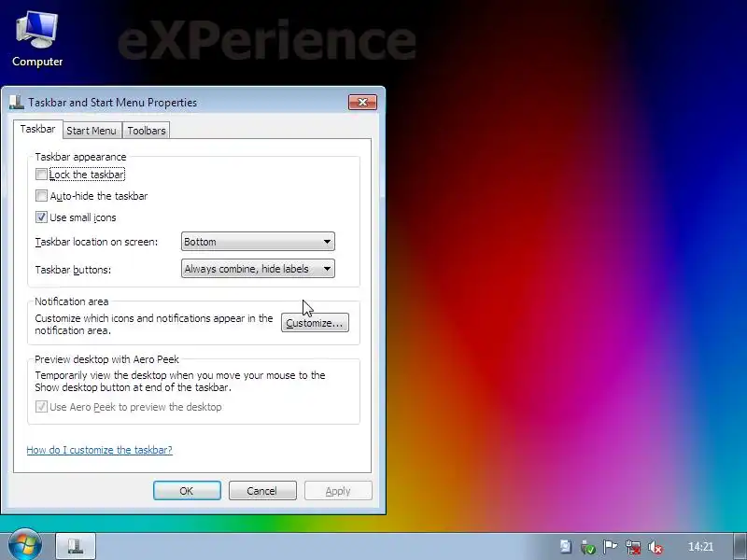Close the Taskbar and Start Menu Properties dialog

(362, 103)
